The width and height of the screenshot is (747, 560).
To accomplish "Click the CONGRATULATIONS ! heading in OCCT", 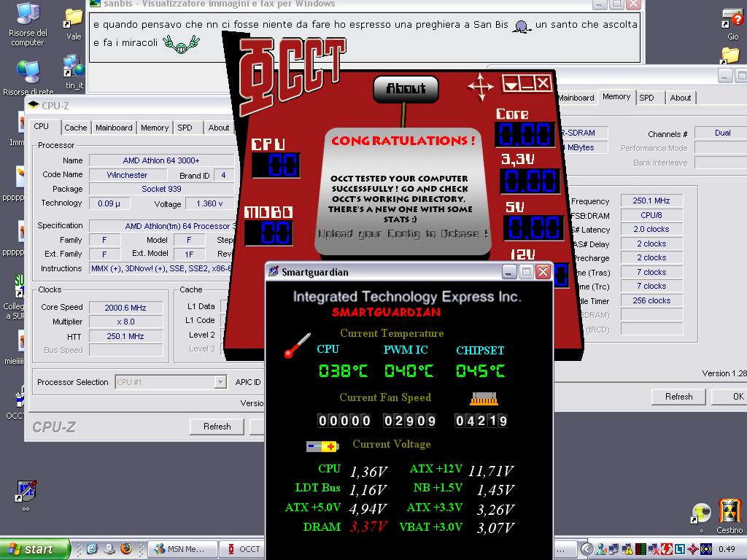I will pos(403,141).
